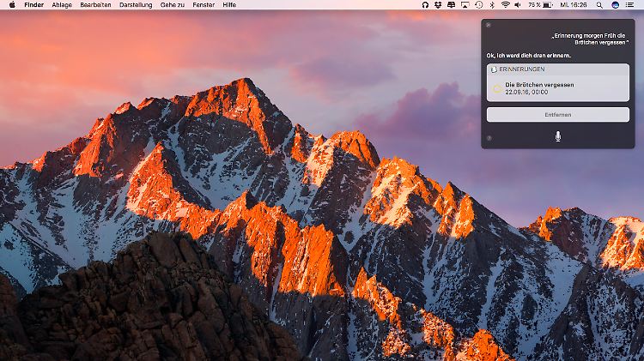This screenshot has height=361, width=644.
Task: Open the AirPlay display menu
Action: [x=465, y=5]
